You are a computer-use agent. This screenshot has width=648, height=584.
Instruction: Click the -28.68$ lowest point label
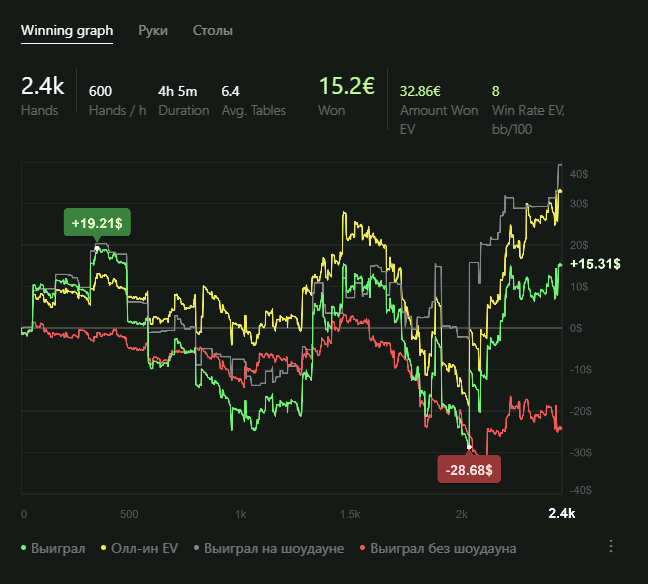[x=469, y=469]
